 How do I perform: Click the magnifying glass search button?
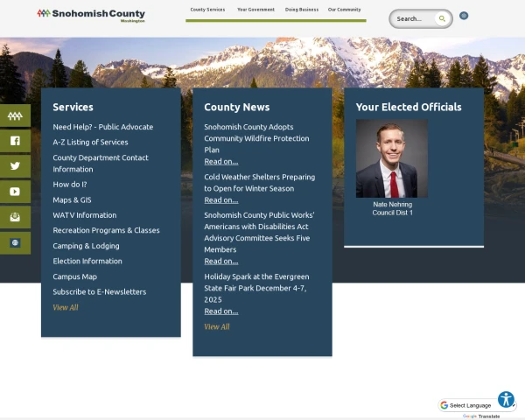pos(443,18)
